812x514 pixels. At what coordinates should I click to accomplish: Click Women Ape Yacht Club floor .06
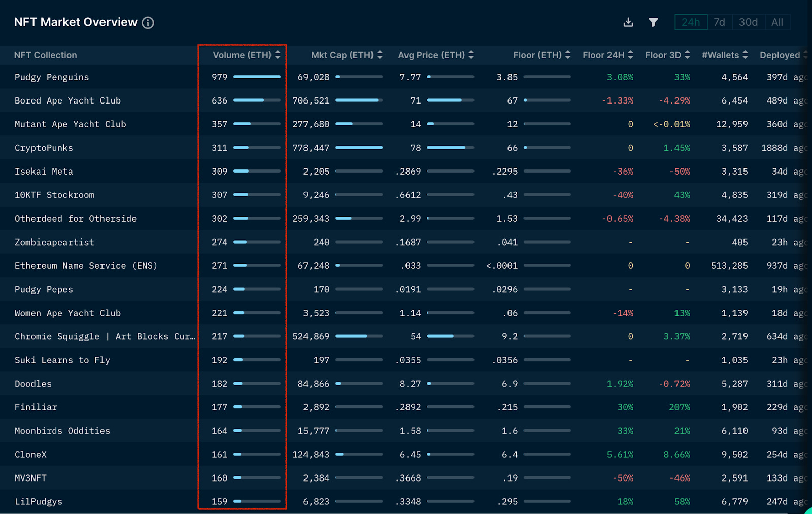coord(510,313)
